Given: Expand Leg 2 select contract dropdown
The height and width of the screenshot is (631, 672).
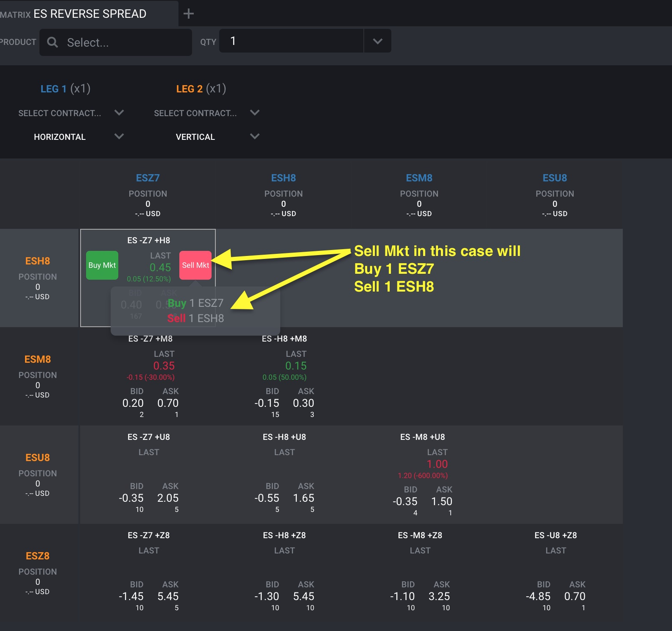Looking at the screenshot, I should coord(255,113).
